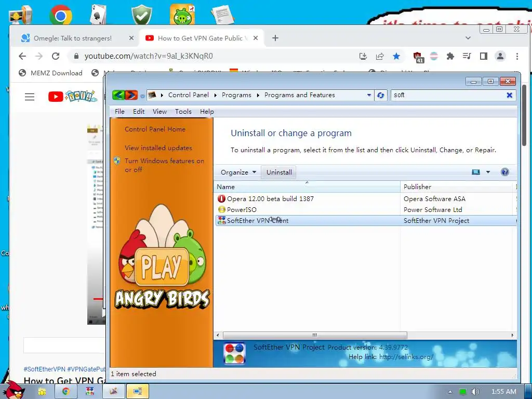Open the Chrome shortcut on the desktop
The height and width of the screenshot is (399, 532).
coord(60,15)
